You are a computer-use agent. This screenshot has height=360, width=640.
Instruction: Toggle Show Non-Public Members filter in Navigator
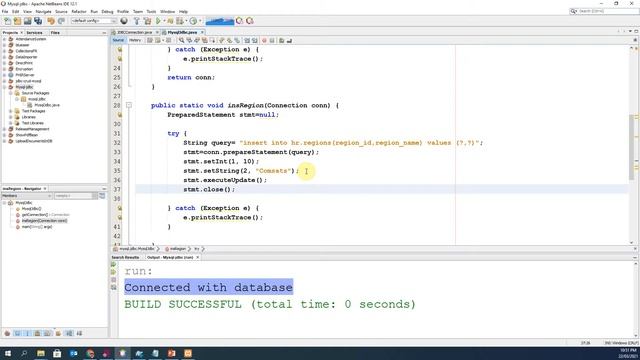(37, 333)
